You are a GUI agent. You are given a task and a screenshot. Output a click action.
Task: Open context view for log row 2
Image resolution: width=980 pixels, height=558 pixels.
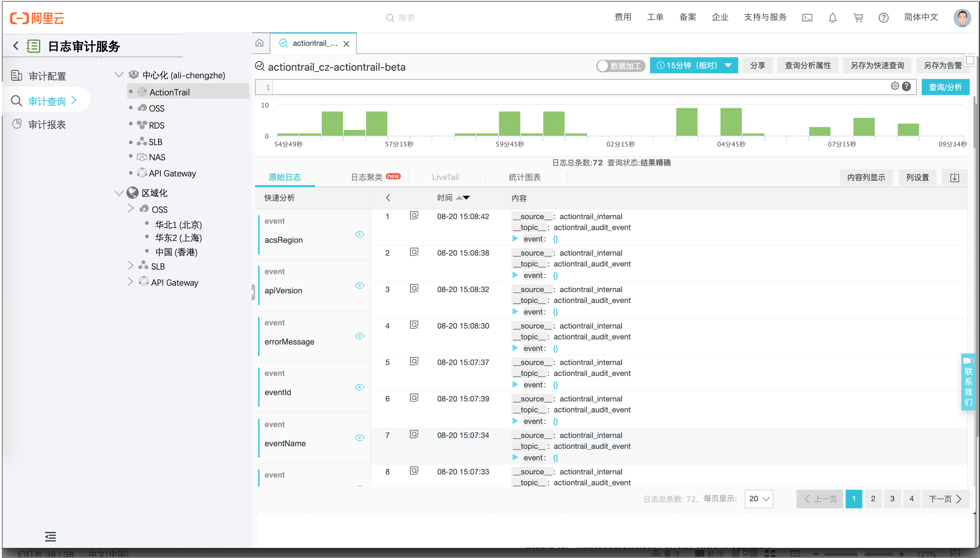point(414,252)
